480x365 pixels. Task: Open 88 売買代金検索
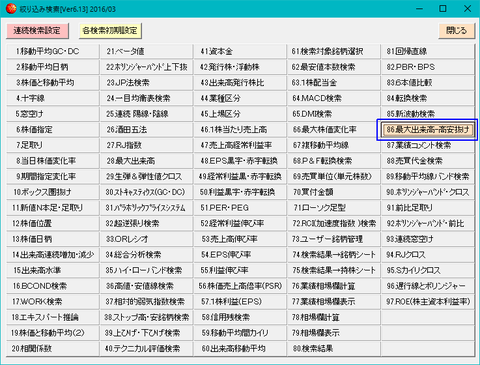pyautogui.click(x=428, y=161)
